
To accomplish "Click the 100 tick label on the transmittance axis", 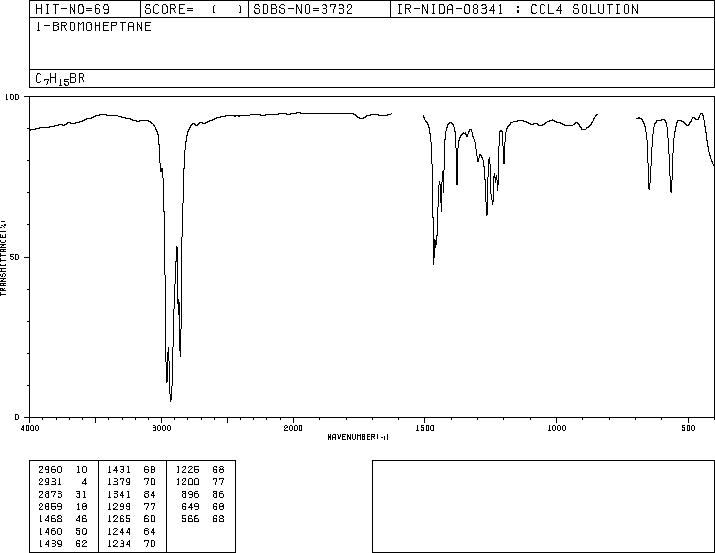I will point(13,97).
